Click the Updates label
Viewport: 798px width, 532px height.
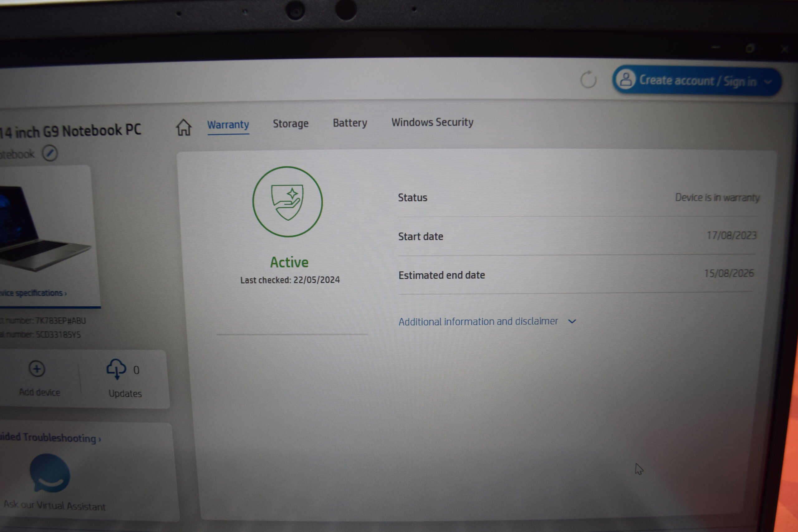click(x=125, y=394)
